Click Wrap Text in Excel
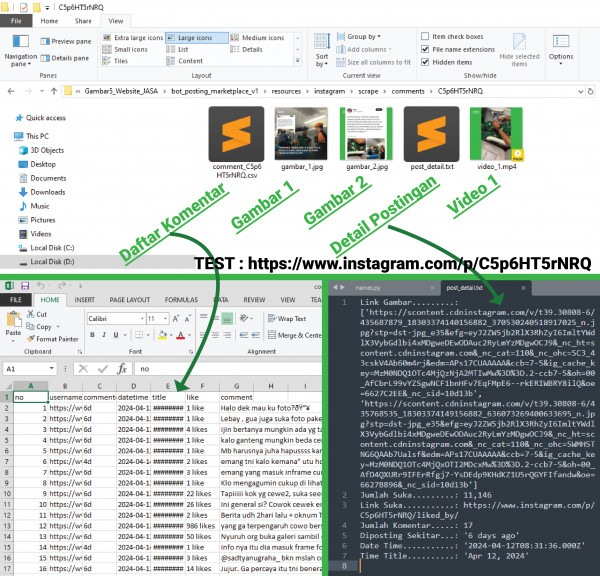 [x=287, y=318]
